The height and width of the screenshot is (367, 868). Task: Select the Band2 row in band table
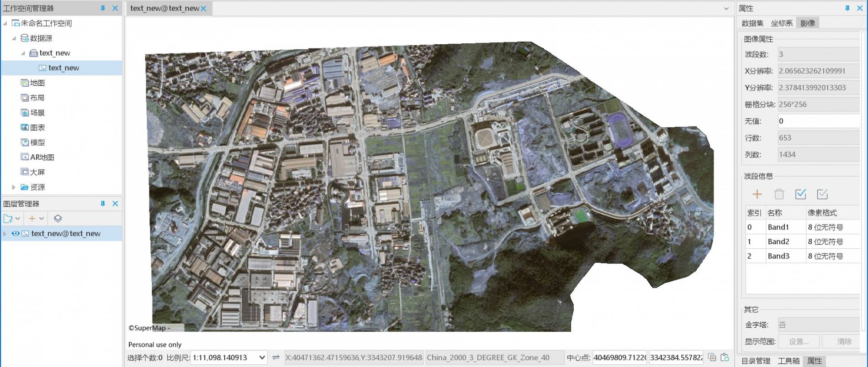pyautogui.click(x=803, y=241)
